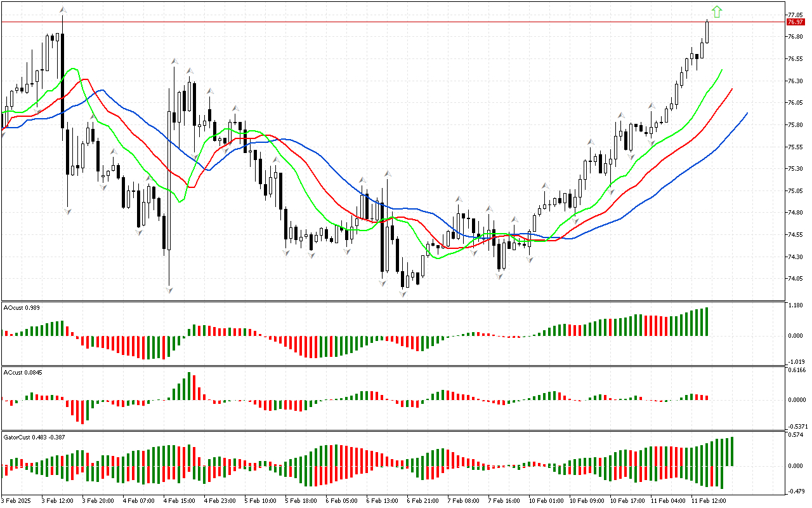
Task: Click the 74.05 price axis label
Action: point(795,279)
